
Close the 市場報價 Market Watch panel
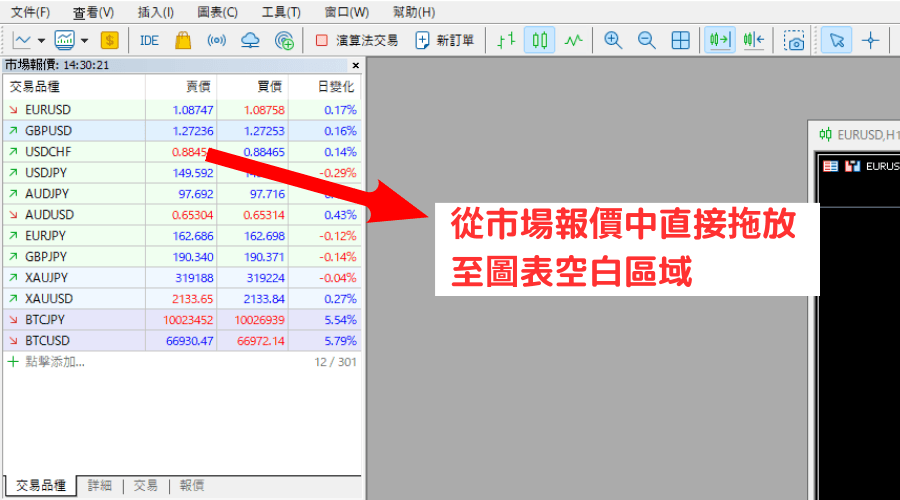(356, 65)
